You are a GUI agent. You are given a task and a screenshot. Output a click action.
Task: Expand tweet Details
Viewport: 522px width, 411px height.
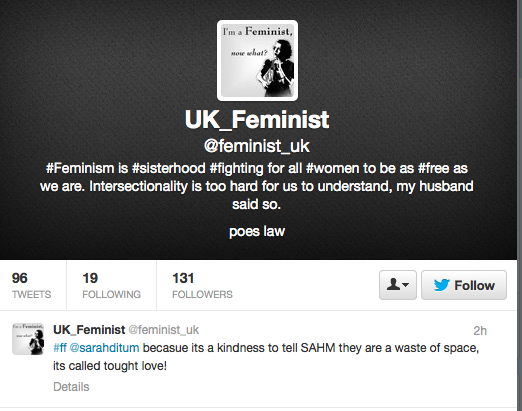pos(71,387)
